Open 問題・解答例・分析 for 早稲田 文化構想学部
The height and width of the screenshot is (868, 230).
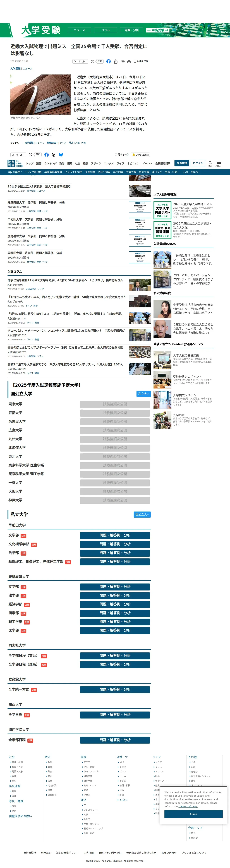pos(115,544)
